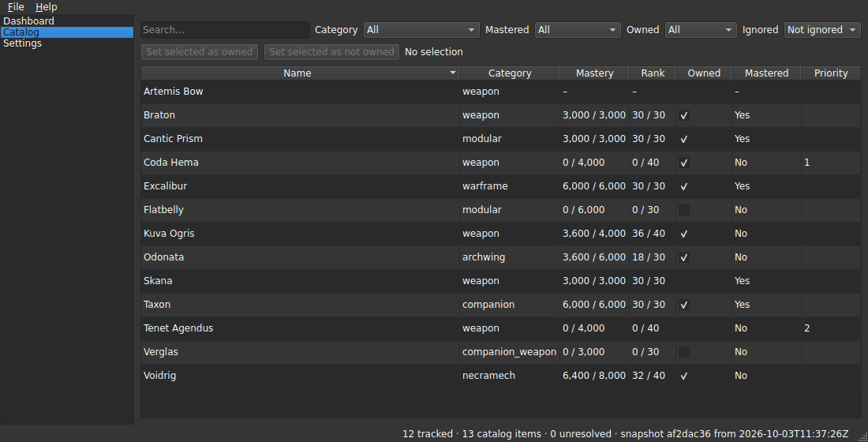Select the Skana name cell
Image resolution: width=868 pixels, height=442 pixels.
pyautogui.click(x=300, y=281)
